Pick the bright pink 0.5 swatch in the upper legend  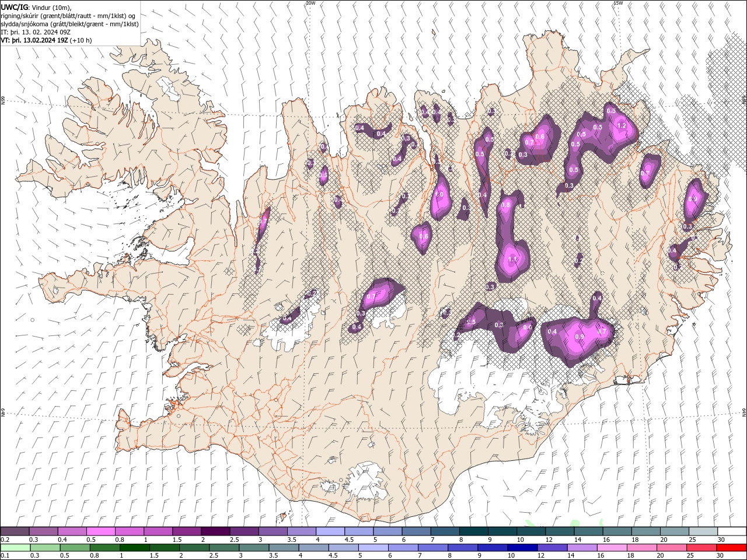pyautogui.click(x=100, y=531)
